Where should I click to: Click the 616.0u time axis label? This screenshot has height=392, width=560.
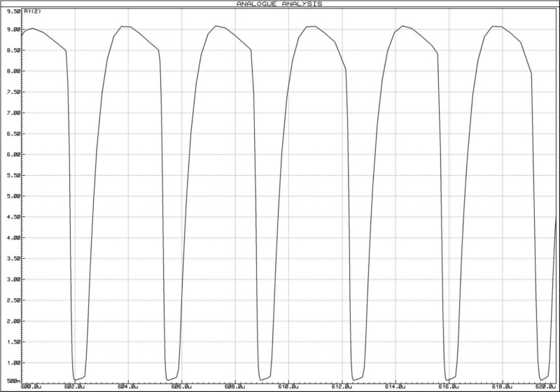(x=449, y=386)
